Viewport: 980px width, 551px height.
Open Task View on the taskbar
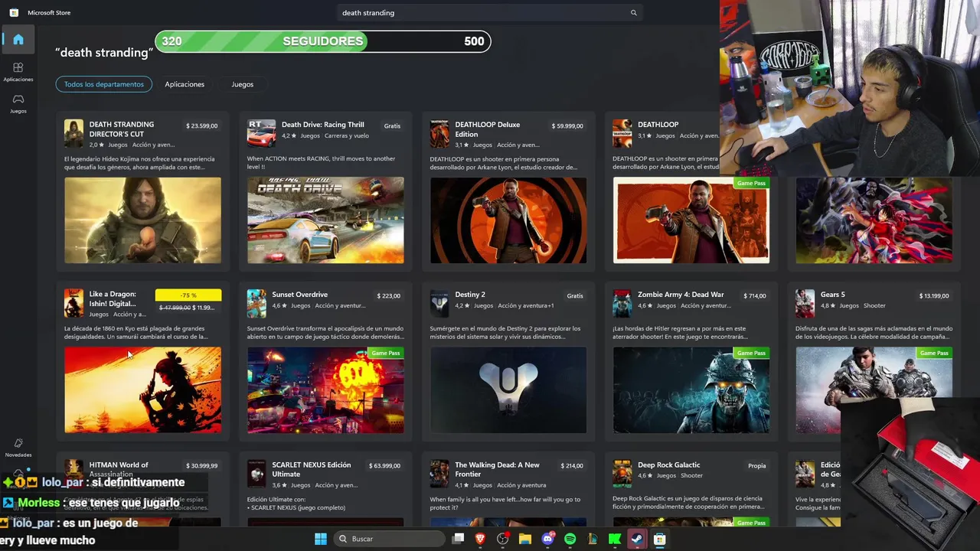458,539
